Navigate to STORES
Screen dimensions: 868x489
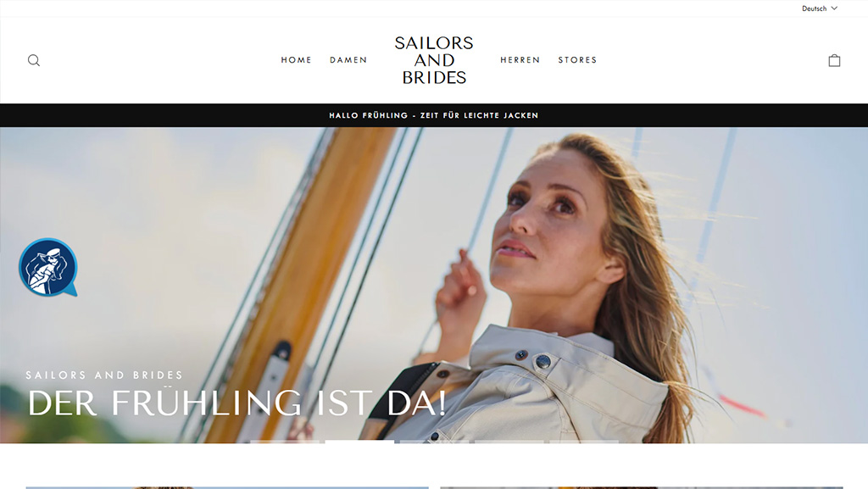577,59
